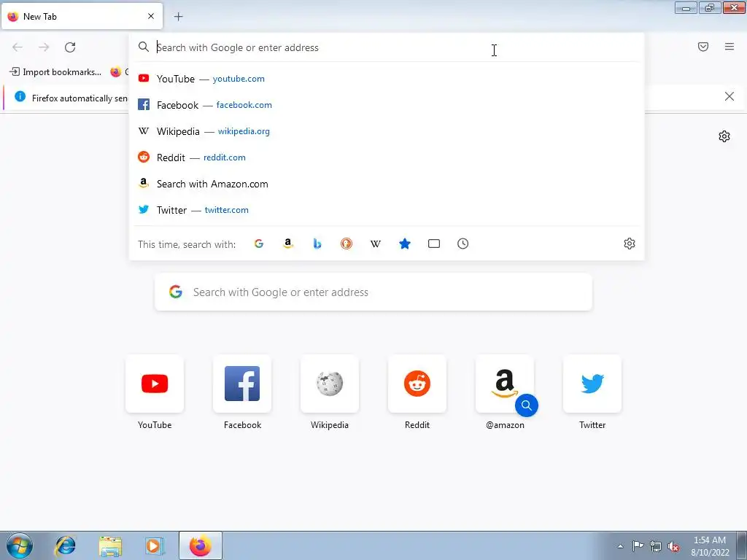Search this time with Wikipedia icon
This screenshot has width=747, height=560.
(x=376, y=244)
